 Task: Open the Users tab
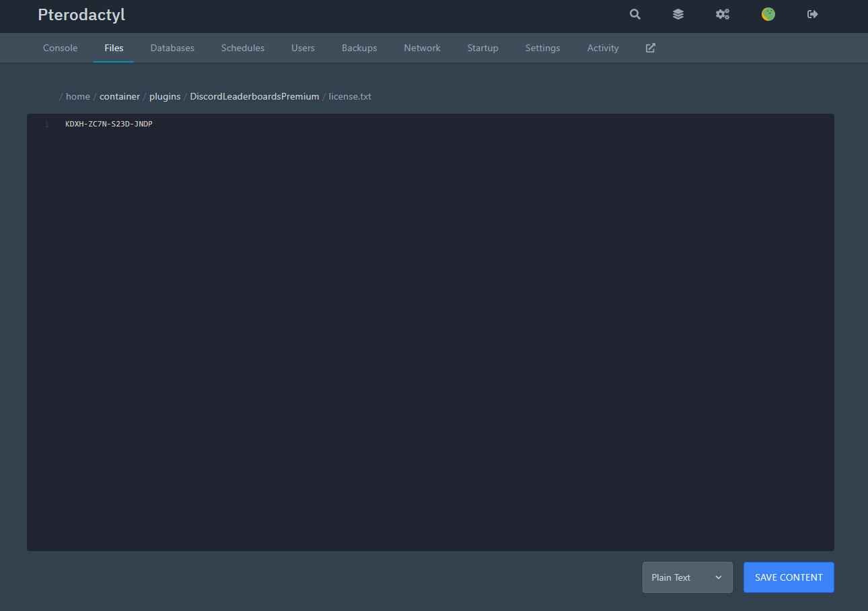click(x=303, y=48)
